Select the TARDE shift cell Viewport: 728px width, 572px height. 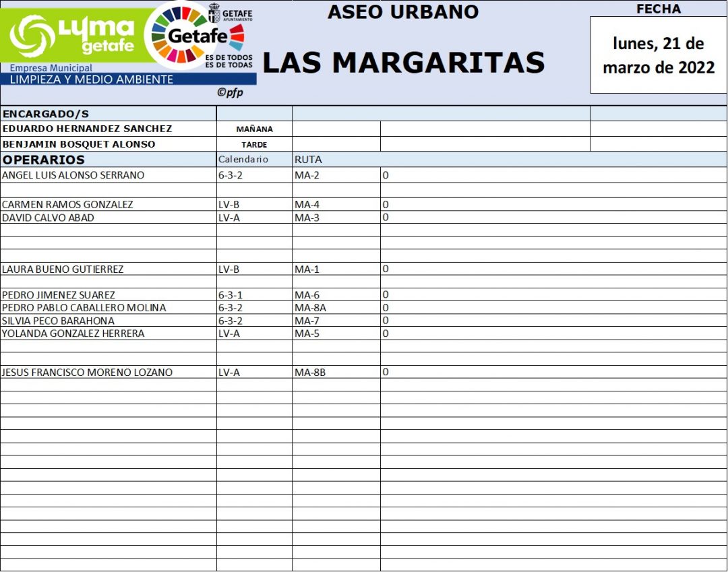(x=254, y=145)
